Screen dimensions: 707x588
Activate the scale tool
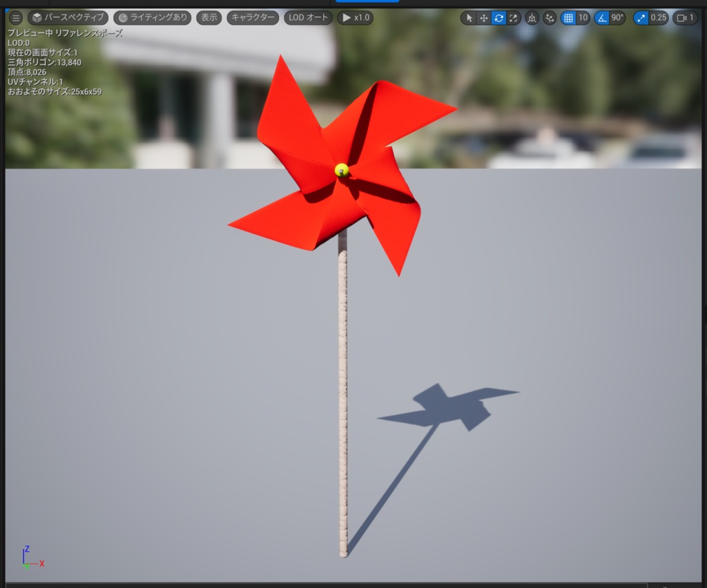point(514,18)
